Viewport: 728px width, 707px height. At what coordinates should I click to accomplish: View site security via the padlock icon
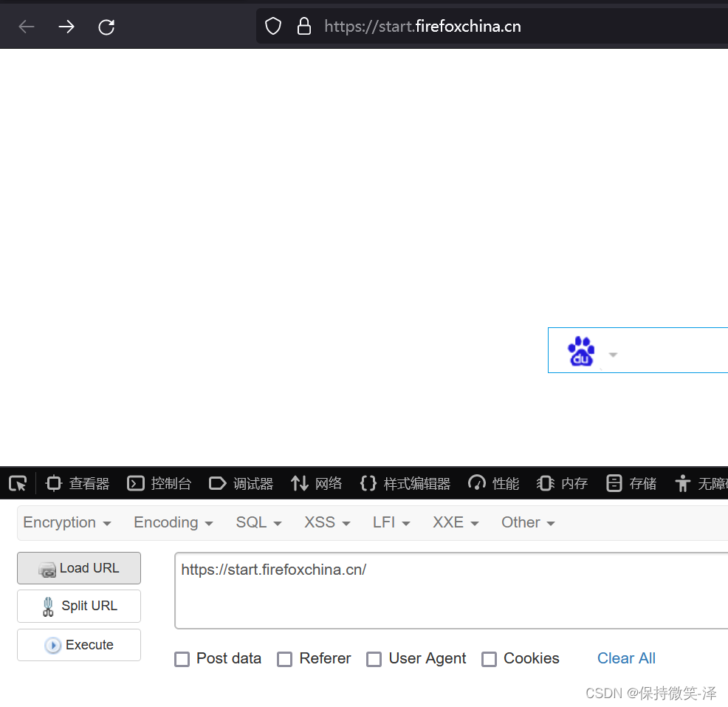pos(304,26)
